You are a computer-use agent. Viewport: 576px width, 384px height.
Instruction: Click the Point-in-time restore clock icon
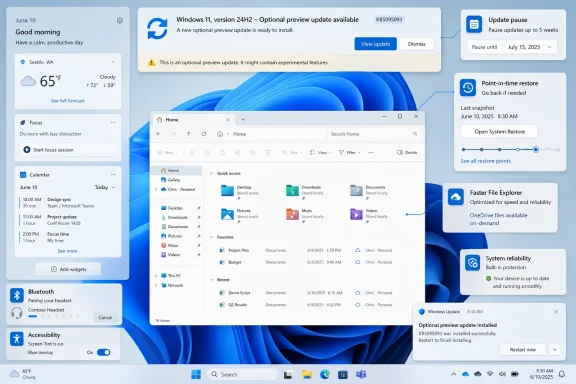468,87
